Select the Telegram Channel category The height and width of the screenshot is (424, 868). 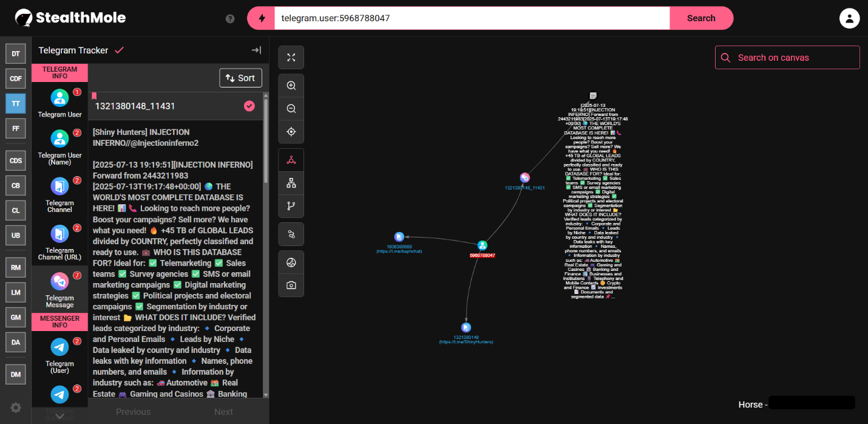(x=59, y=194)
